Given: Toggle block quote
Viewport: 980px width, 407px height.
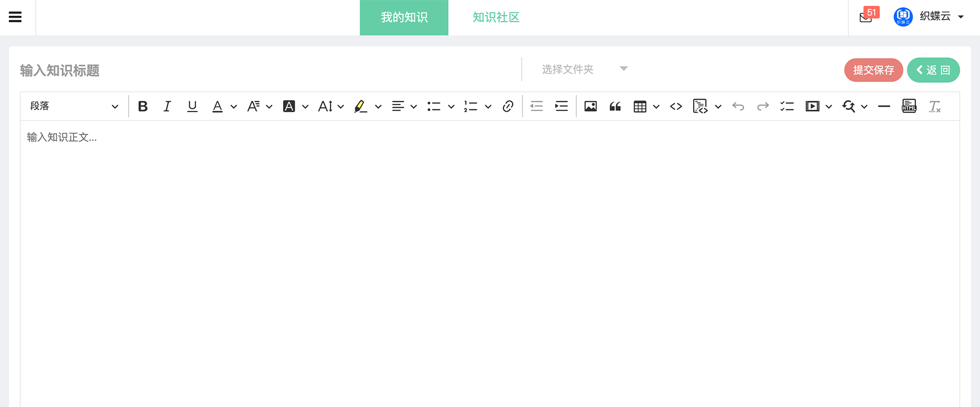Looking at the screenshot, I should coord(615,106).
